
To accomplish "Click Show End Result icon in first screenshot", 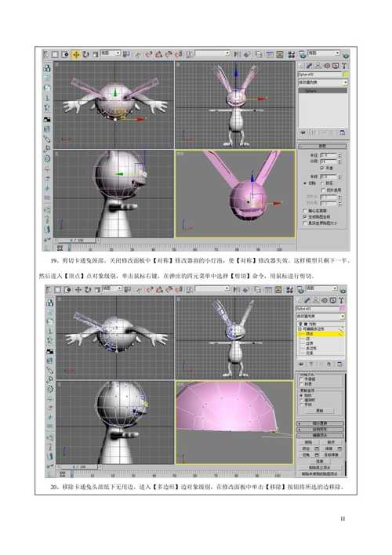I will [x=314, y=132].
